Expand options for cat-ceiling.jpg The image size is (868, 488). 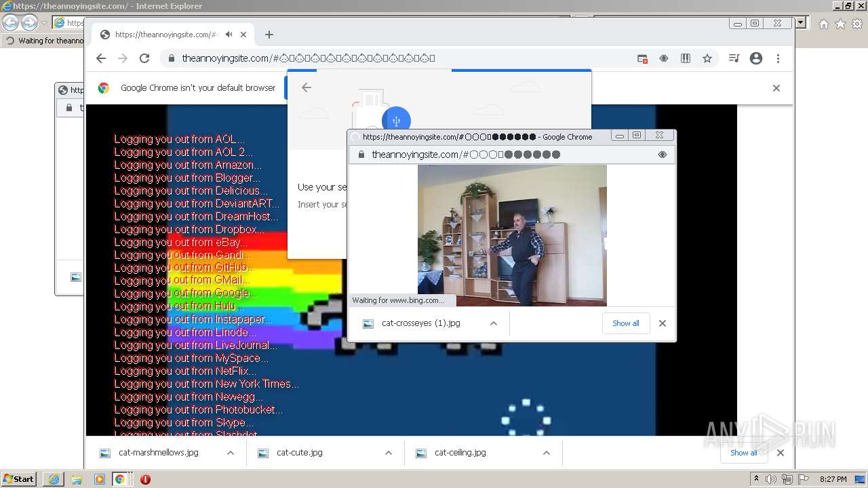(547, 453)
